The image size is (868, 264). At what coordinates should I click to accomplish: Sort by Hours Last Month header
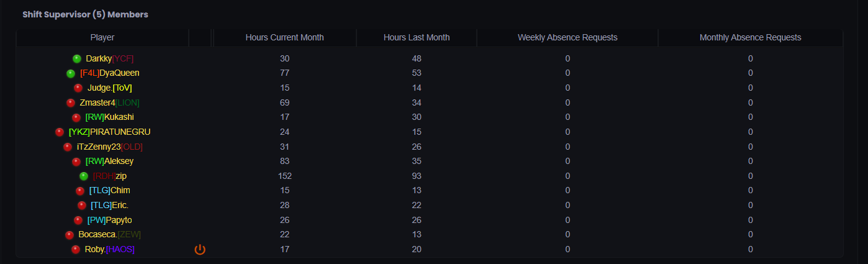click(x=417, y=37)
